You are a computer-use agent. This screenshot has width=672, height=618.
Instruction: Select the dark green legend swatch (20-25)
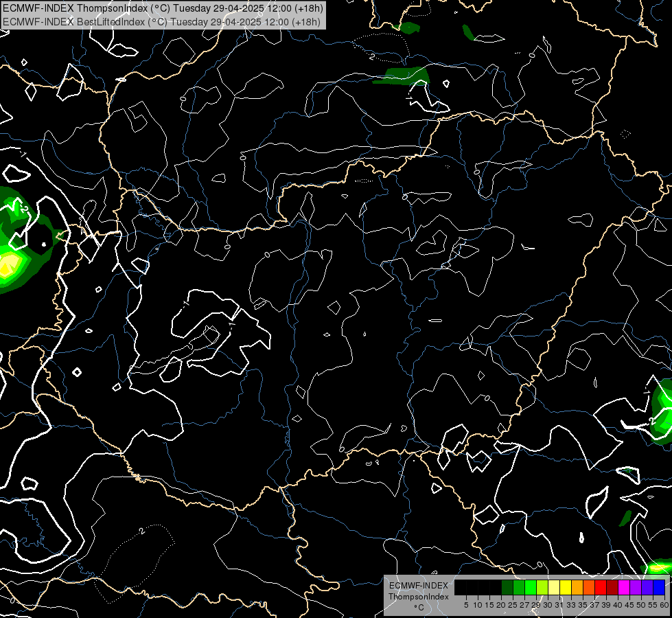tap(507, 587)
